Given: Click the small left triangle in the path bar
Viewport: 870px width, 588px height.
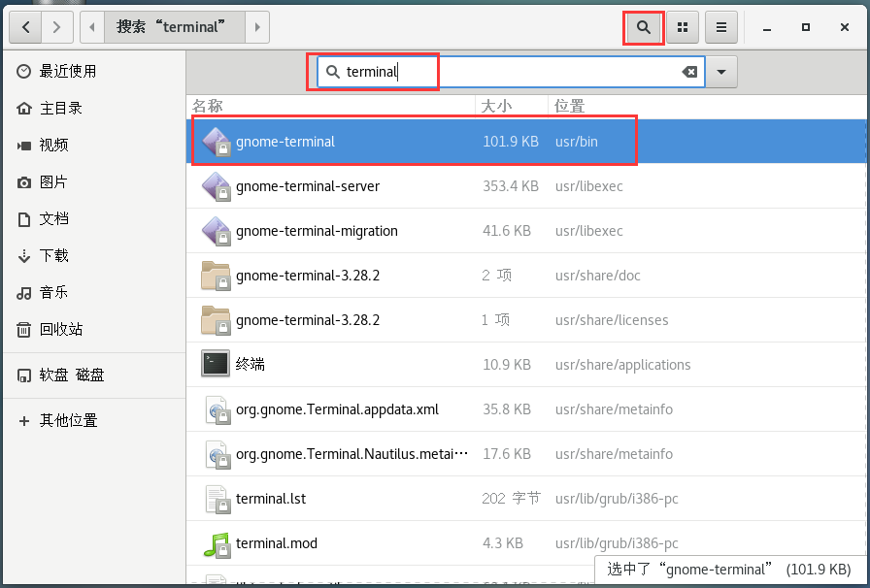Looking at the screenshot, I should [x=92, y=27].
